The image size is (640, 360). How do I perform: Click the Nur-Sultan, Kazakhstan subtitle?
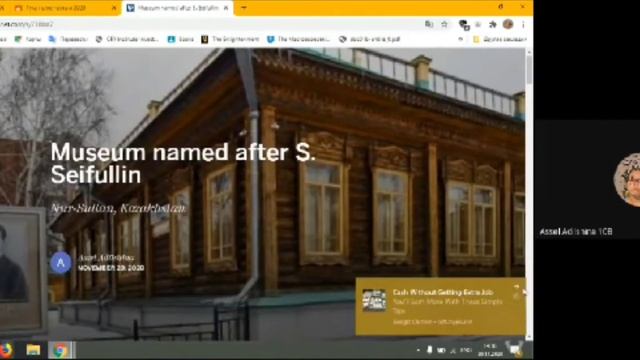point(118,208)
